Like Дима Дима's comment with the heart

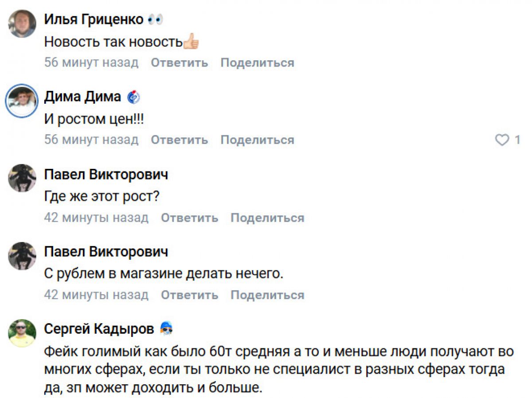click(502, 140)
